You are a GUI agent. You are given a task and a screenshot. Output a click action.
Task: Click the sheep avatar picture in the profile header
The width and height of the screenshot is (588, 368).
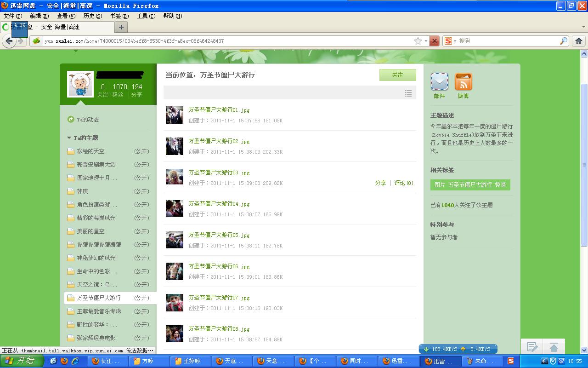(80, 84)
